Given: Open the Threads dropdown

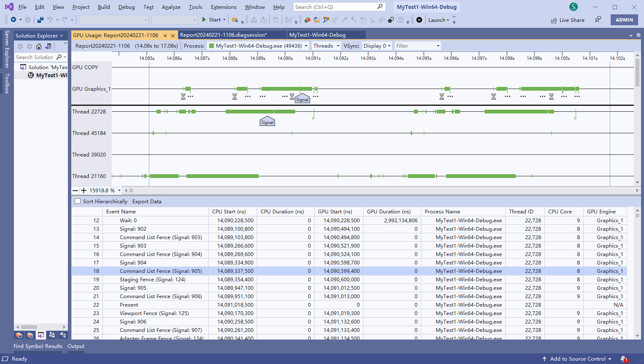Looking at the screenshot, I should point(326,46).
